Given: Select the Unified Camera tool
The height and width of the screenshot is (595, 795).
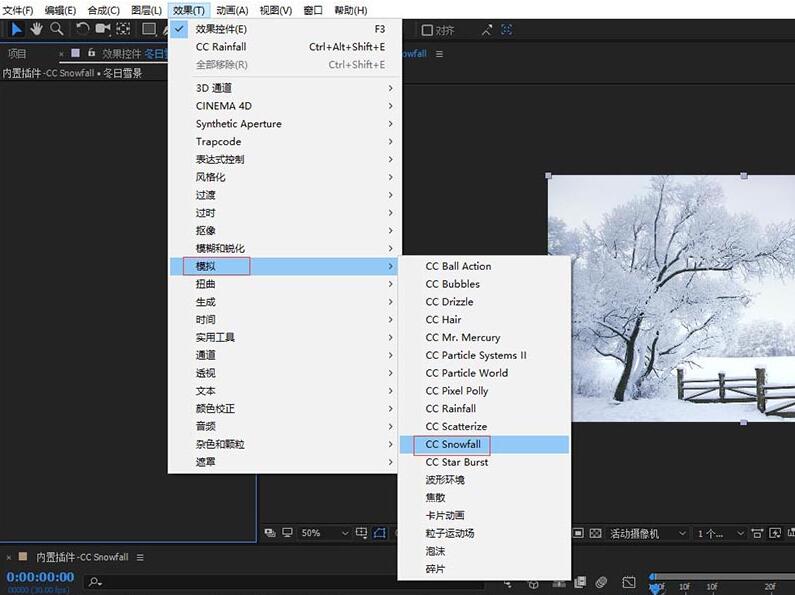Looking at the screenshot, I should pyautogui.click(x=103, y=29).
